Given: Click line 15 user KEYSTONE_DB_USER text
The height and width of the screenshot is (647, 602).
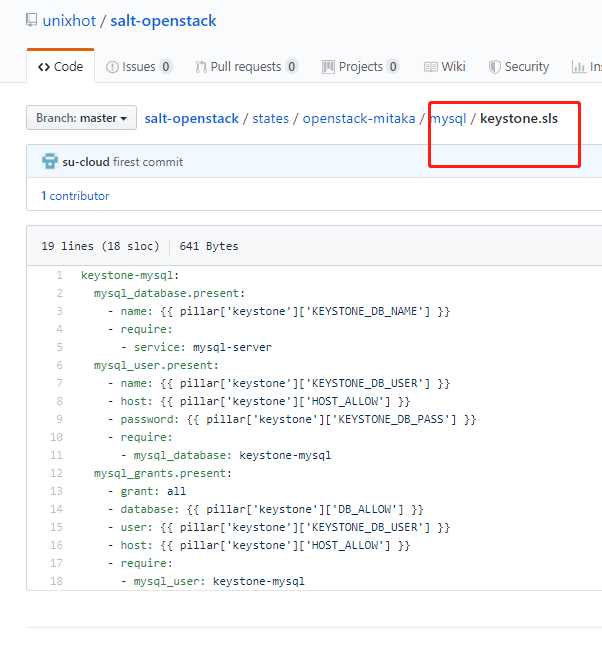Looking at the screenshot, I should click(x=279, y=527).
